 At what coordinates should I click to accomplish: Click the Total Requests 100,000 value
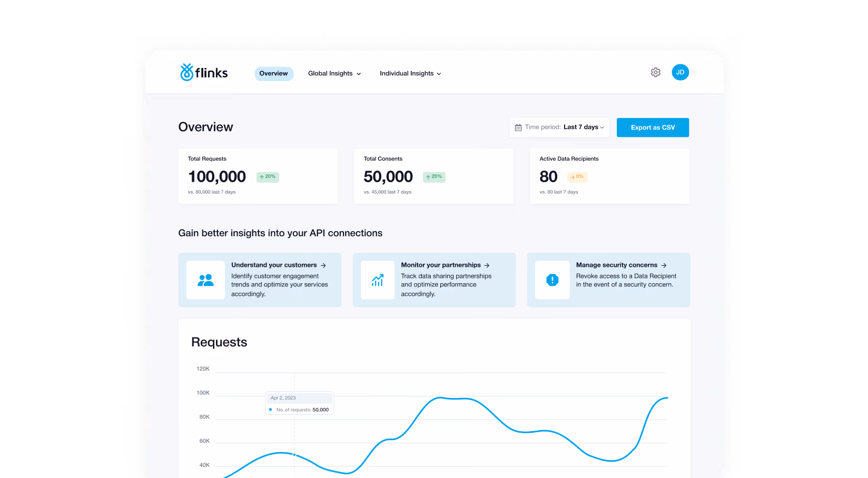pyautogui.click(x=217, y=177)
